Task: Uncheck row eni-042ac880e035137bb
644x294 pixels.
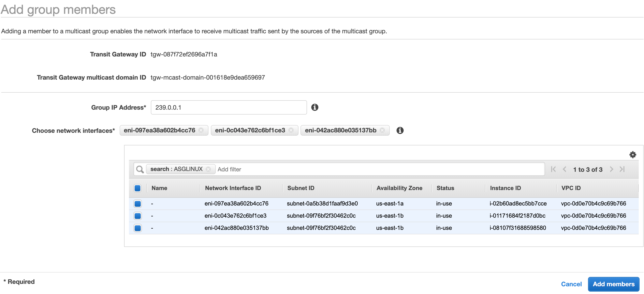Action: [x=137, y=228]
